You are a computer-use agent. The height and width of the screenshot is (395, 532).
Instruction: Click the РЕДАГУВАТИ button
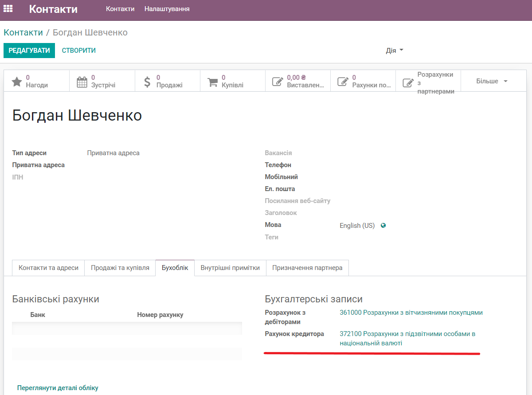[29, 51]
